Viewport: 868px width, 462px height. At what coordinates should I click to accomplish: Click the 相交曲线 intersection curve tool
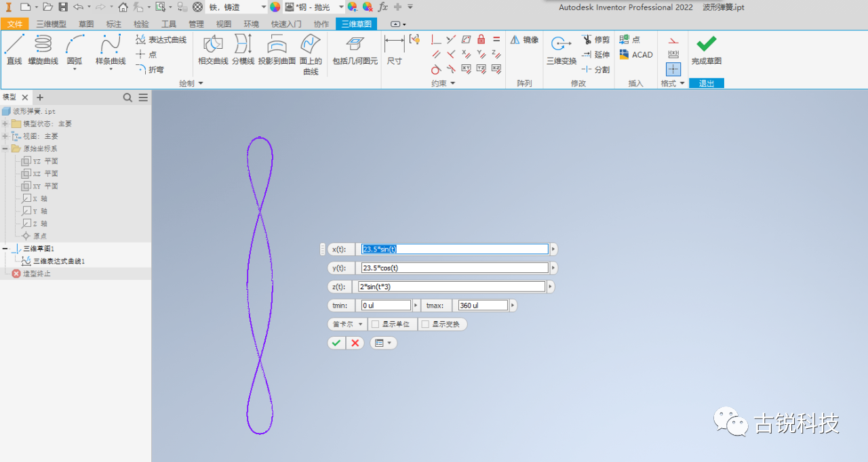point(213,49)
